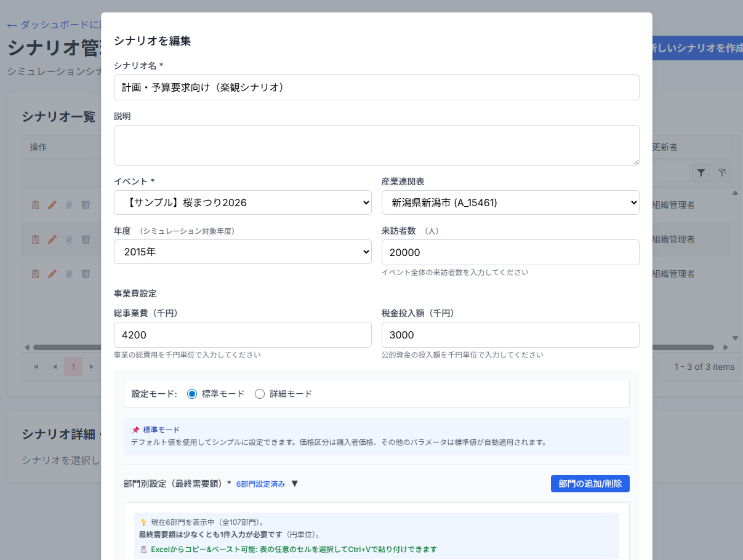743x560 pixels.
Task: Focus the シナリオ名 input field
Action: coord(377,87)
